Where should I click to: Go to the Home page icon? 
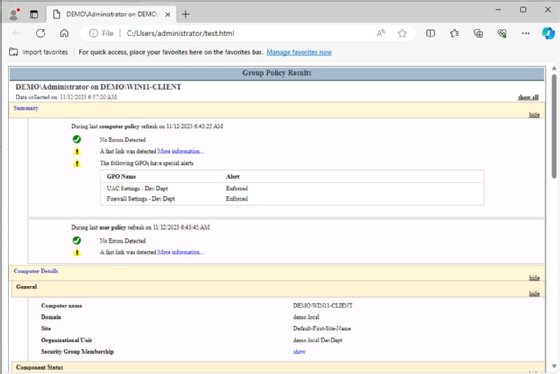coord(64,33)
